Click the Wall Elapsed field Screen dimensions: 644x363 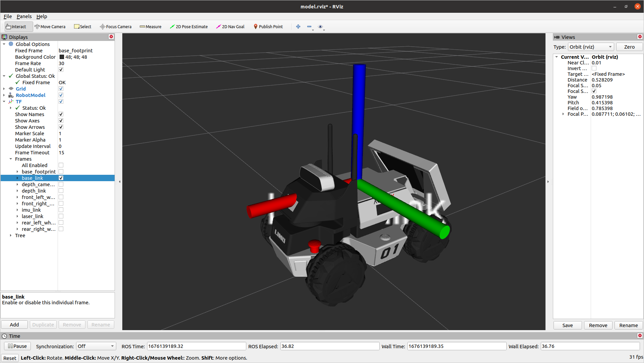[590, 346]
